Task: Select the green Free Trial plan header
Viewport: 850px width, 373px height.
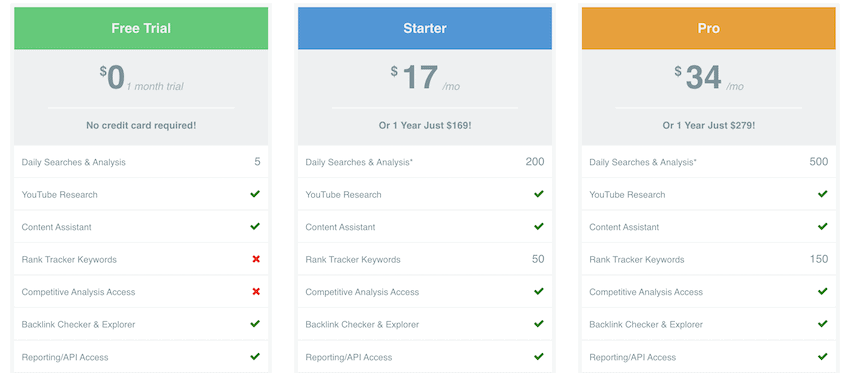Action: click(141, 28)
